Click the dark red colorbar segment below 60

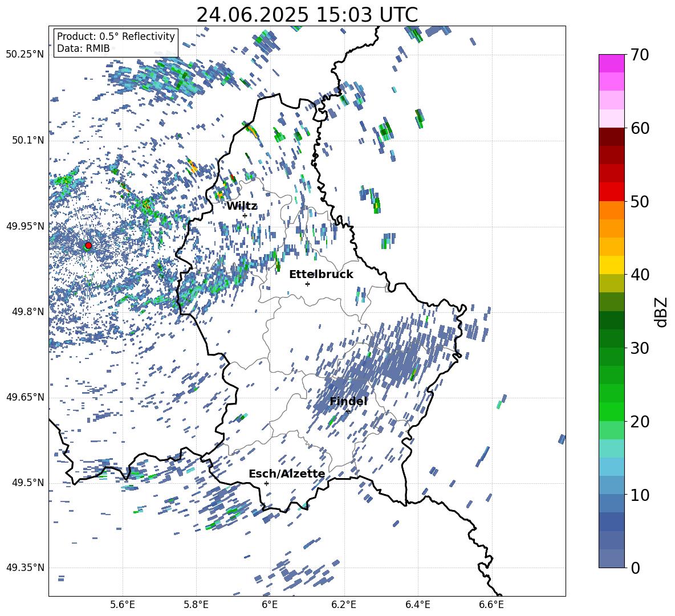click(612, 137)
